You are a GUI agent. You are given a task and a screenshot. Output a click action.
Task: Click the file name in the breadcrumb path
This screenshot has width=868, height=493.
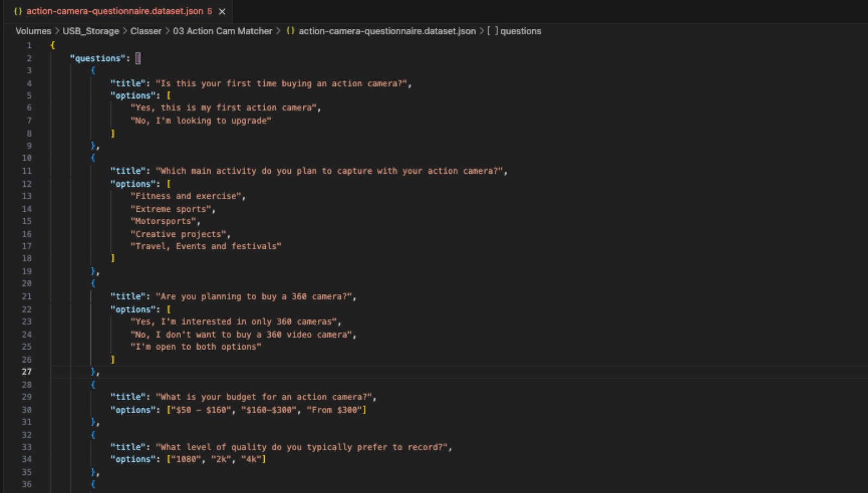(x=387, y=31)
